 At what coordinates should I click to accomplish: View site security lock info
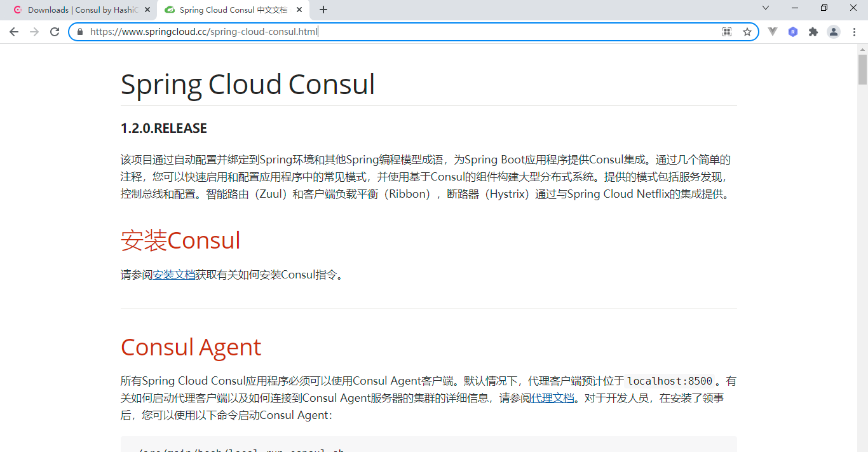(80, 32)
